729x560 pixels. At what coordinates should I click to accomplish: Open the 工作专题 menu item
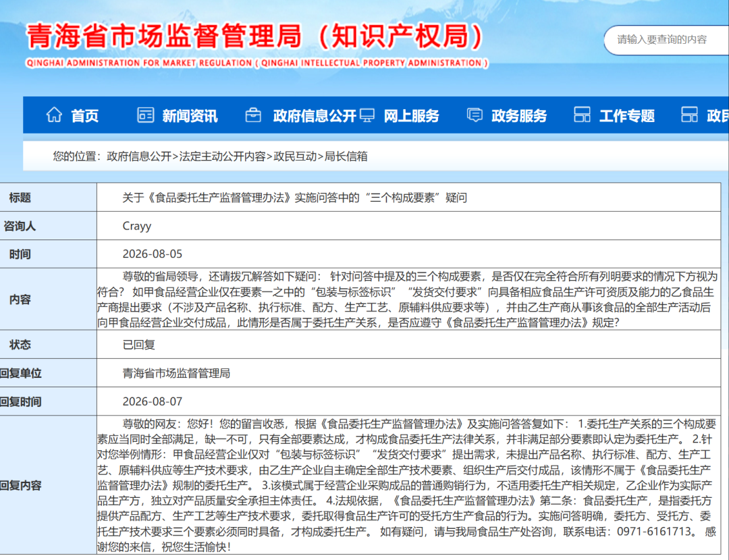coord(626,116)
